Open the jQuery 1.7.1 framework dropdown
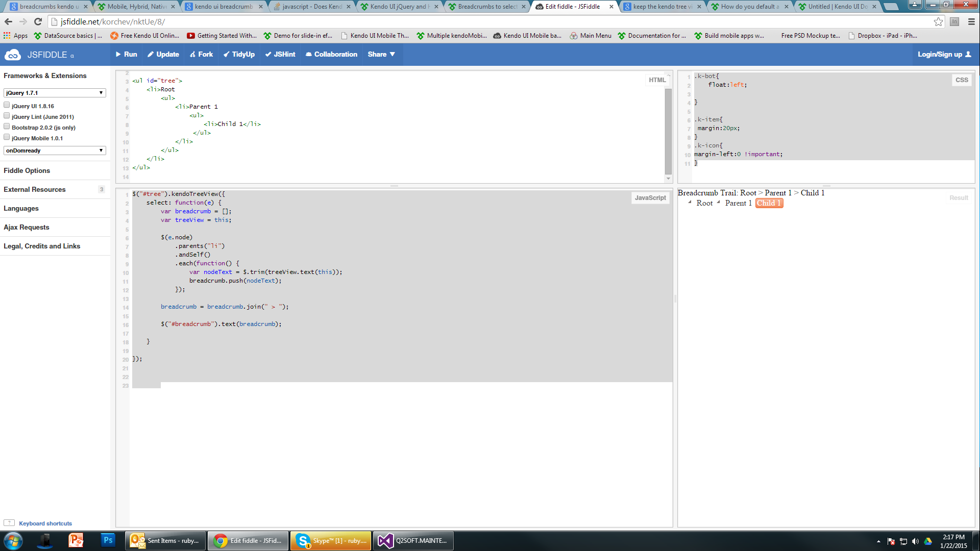 pos(55,93)
